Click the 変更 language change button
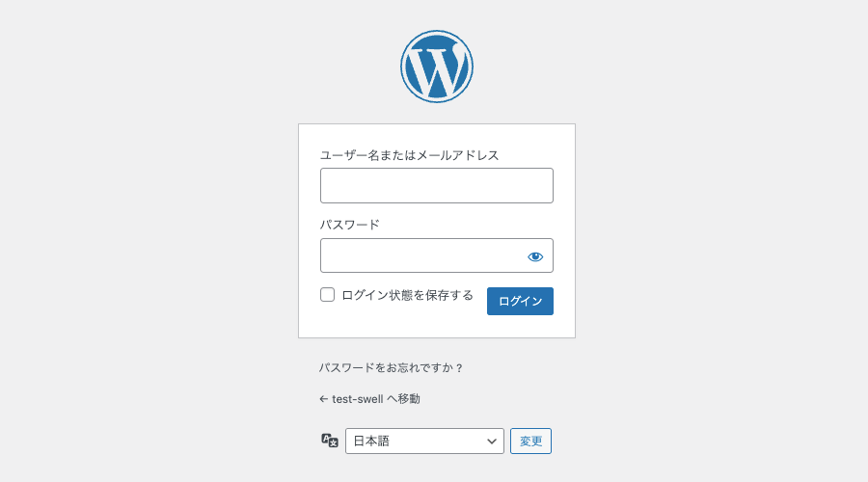The height and width of the screenshot is (482, 868). (530, 442)
